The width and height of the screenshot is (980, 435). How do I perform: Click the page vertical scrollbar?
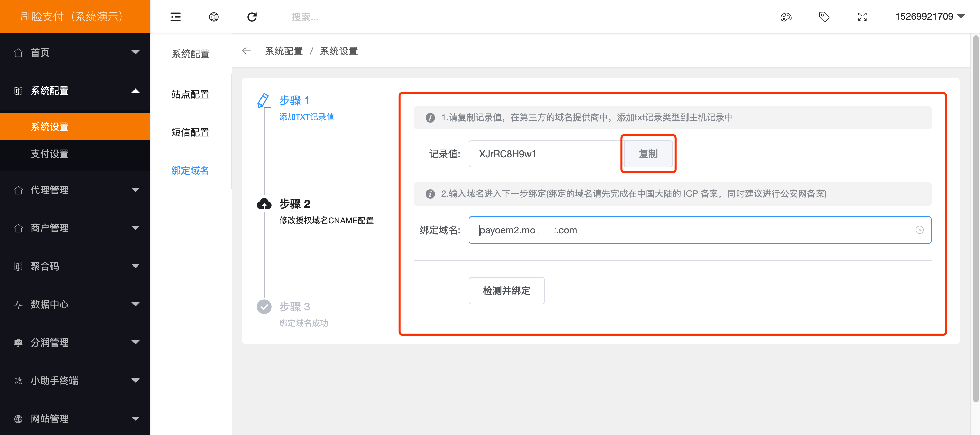975,219
